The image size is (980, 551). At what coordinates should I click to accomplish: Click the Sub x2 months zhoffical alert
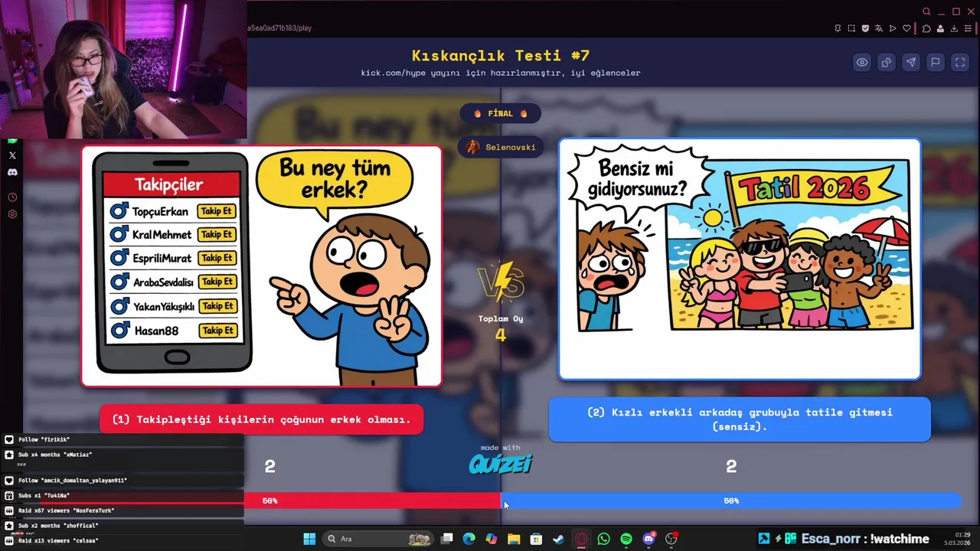point(122,526)
